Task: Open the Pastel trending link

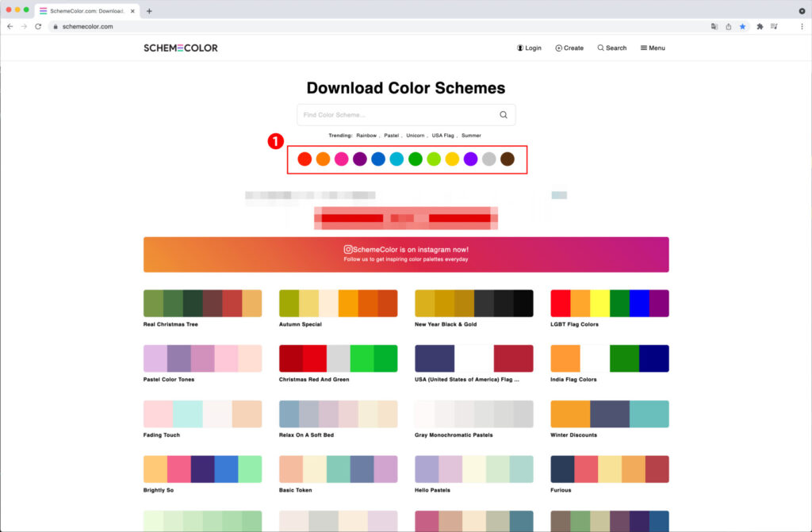Action: (x=391, y=136)
